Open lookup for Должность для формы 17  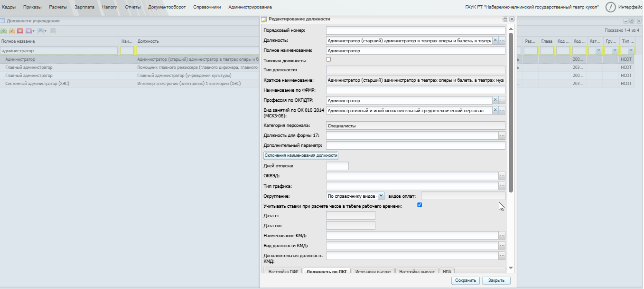pos(502,135)
